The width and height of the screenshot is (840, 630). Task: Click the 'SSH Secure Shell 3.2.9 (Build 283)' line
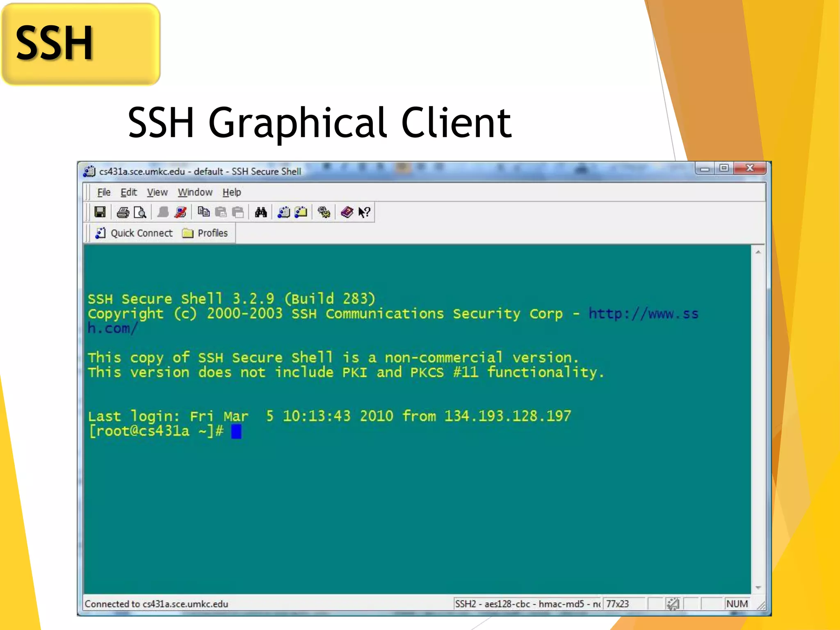coord(232,299)
